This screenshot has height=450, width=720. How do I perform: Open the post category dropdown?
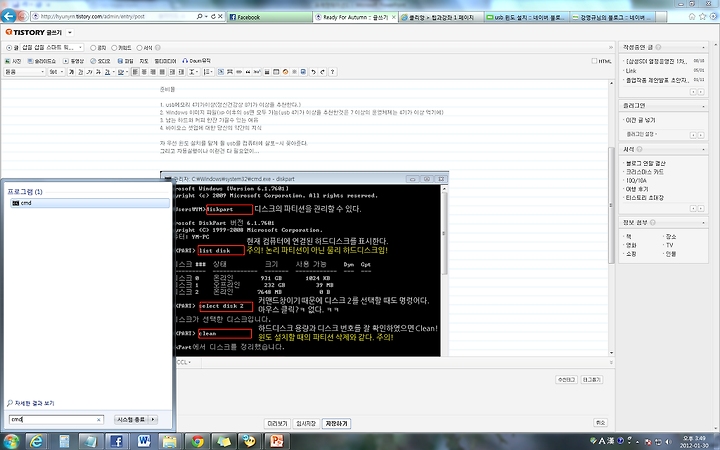pyautogui.click(x=52, y=48)
